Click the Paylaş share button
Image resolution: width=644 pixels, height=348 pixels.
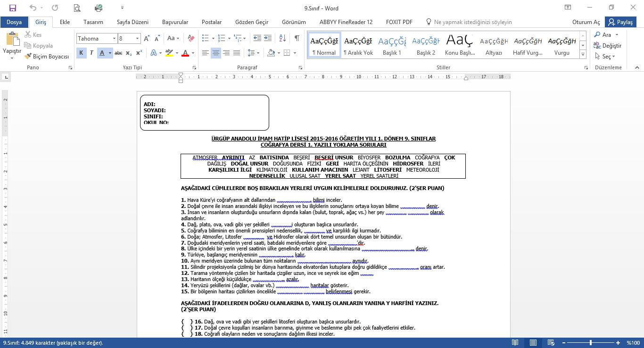(x=621, y=22)
